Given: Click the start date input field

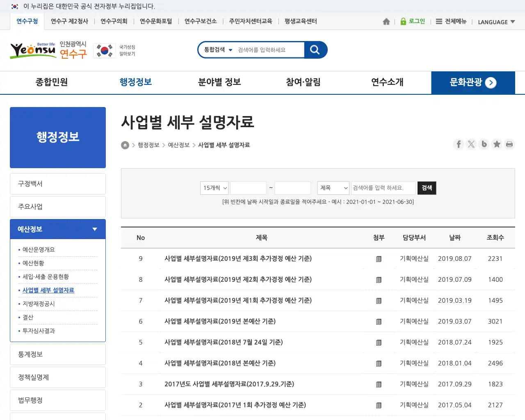Looking at the screenshot, I should pyautogui.click(x=248, y=188).
